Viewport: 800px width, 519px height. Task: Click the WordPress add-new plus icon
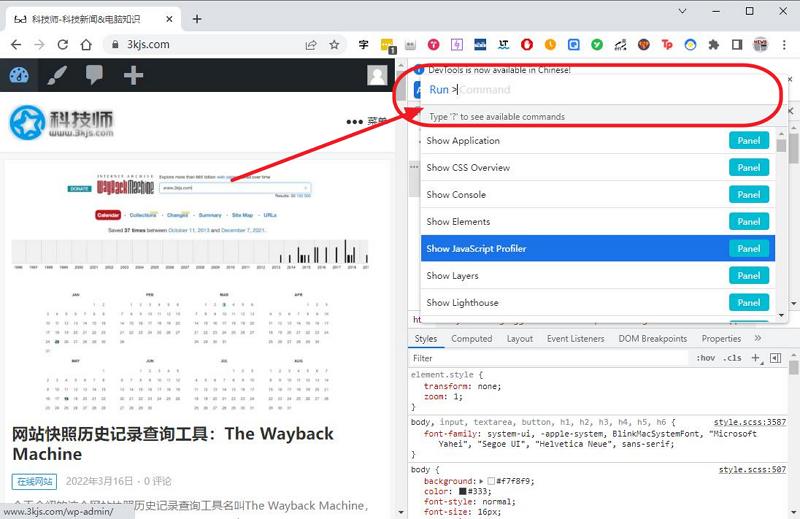tap(133, 75)
